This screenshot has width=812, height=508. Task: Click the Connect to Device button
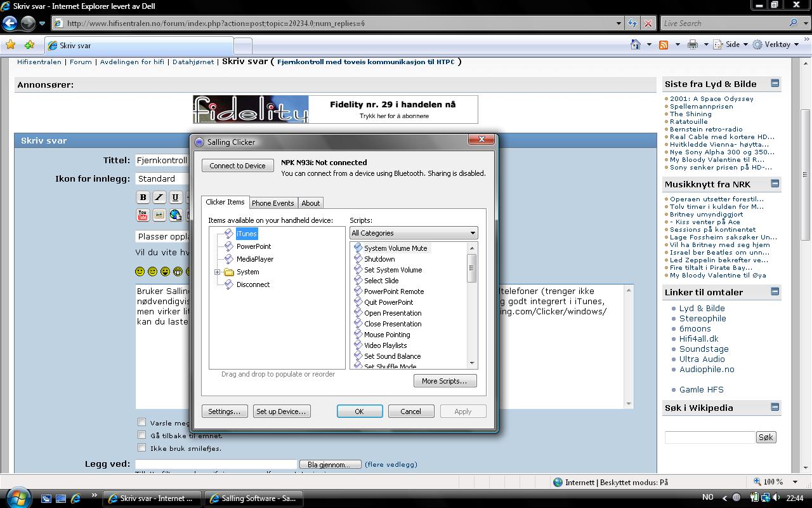click(238, 166)
